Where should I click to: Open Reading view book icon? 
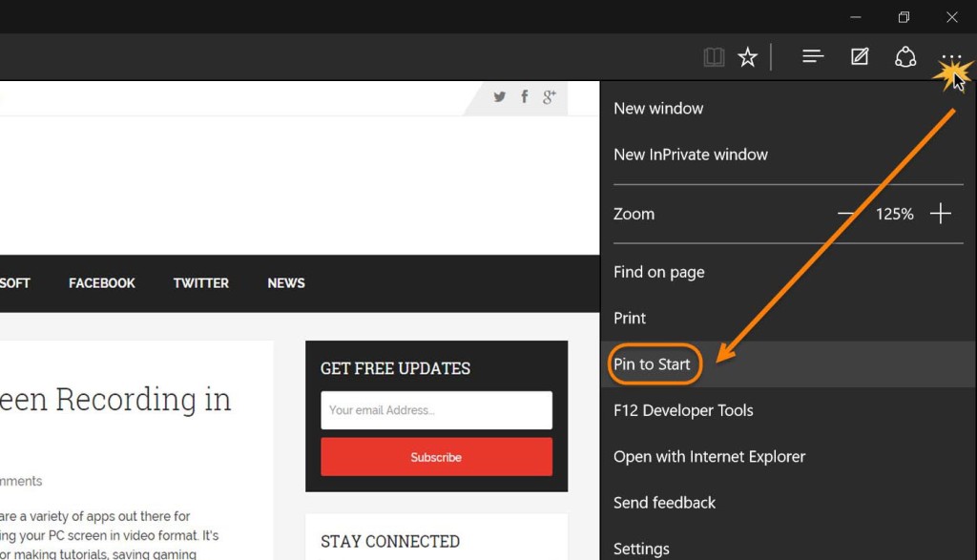pyautogui.click(x=714, y=57)
